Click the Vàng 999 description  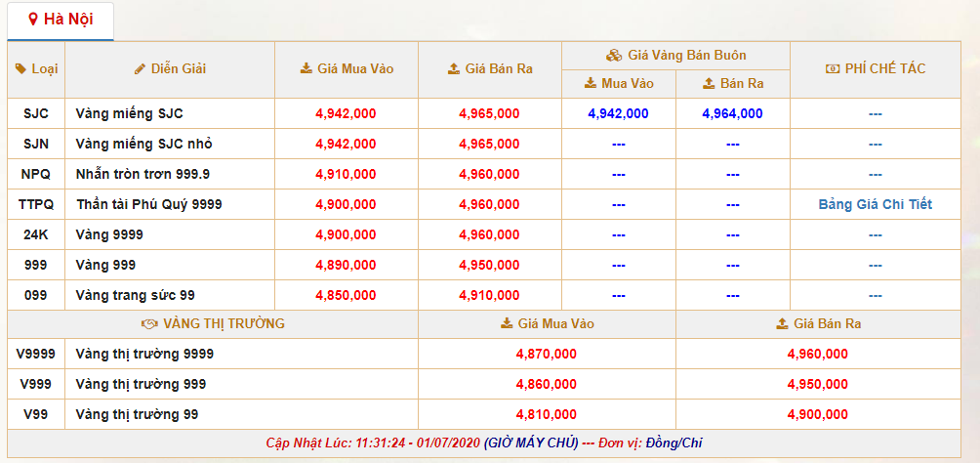pos(105,265)
